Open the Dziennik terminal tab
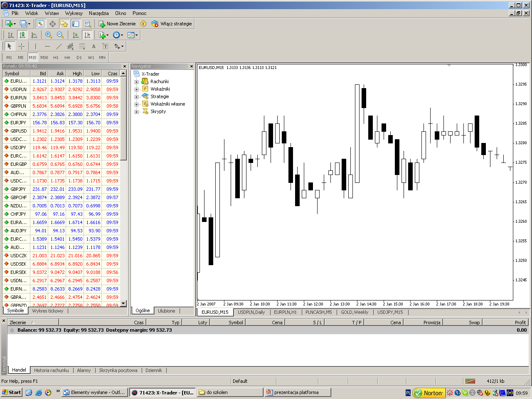The width and height of the screenshot is (532, 399). point(154,370)
